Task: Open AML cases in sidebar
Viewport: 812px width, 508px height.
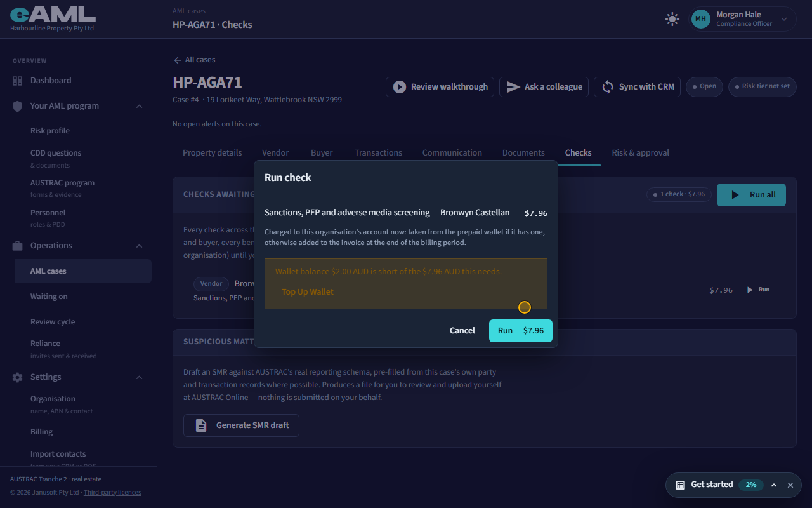Action: (83, 271)
